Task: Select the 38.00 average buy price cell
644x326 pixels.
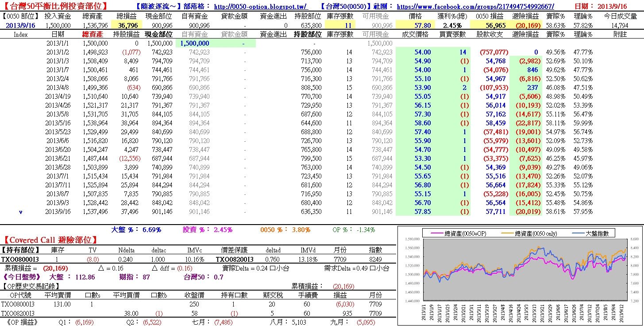Action: pyautogui.click(x=132, y=313)
